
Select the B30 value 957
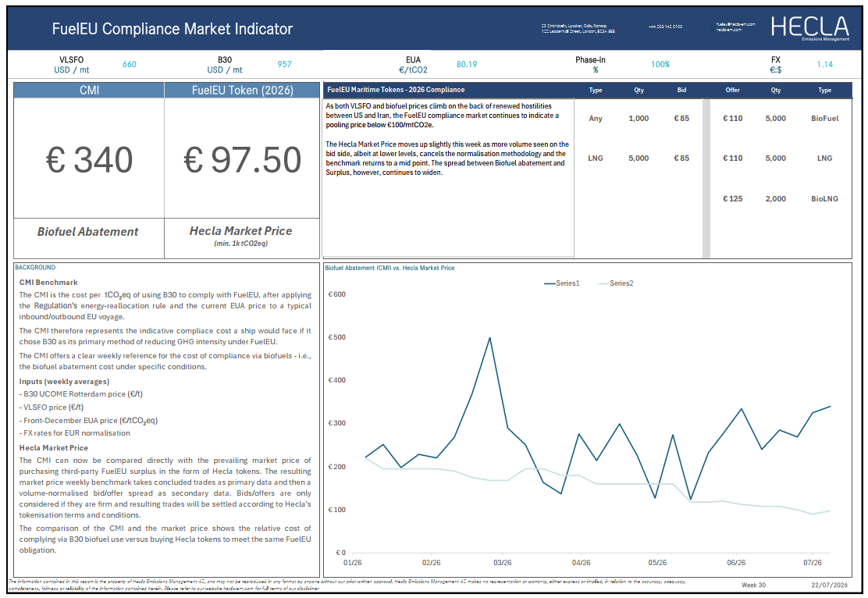coord(285,64)
